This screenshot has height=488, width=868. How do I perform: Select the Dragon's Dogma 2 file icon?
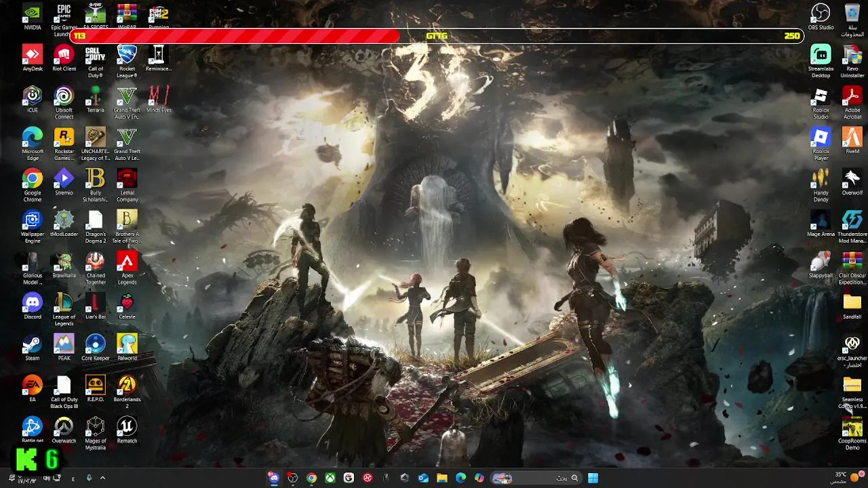[x=96, y=227]
